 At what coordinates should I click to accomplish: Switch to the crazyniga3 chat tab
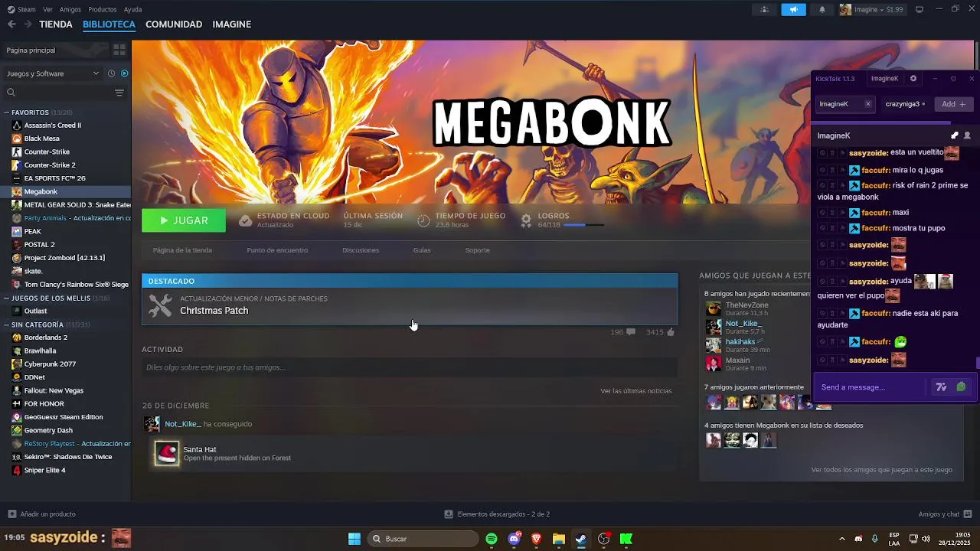pos(904,104)
